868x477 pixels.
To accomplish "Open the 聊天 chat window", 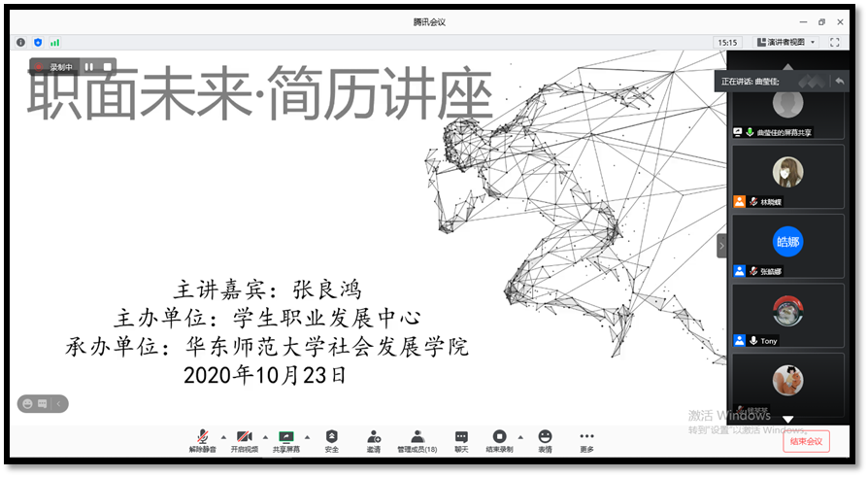I will (461, 437).
